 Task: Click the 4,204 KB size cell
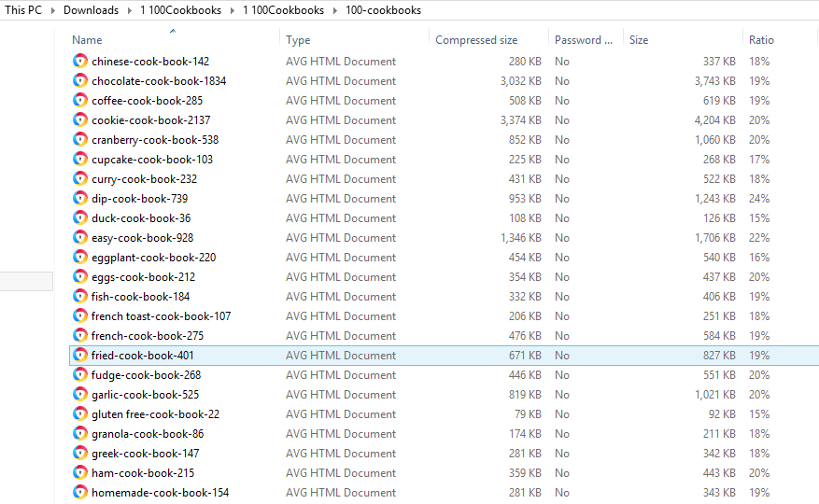click(714, 120)
